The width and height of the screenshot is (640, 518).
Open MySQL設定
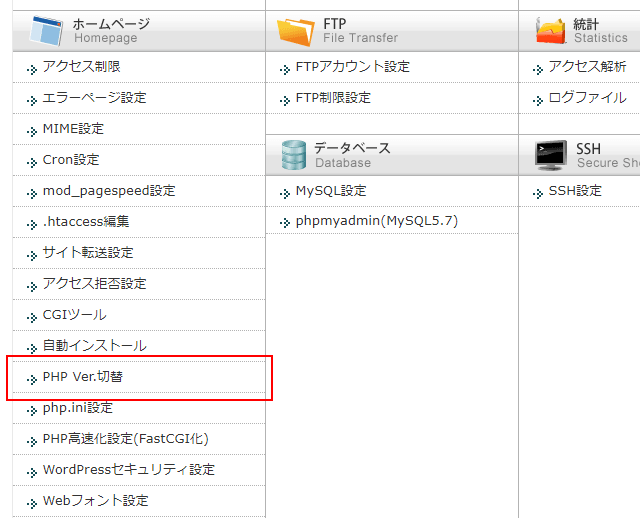point(331,191)
